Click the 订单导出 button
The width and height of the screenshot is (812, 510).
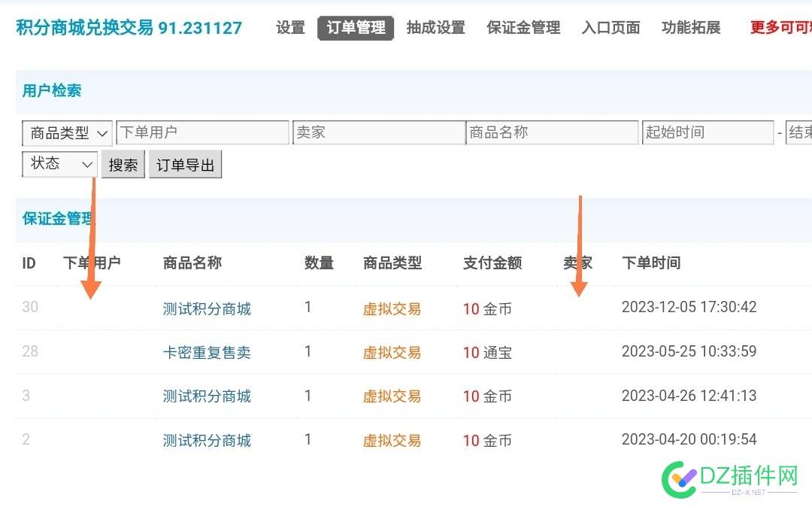(185, 164)
